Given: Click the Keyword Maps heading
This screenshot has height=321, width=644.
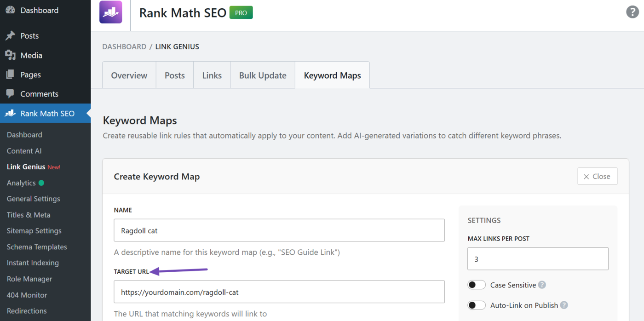Looking at the screenshot, I should [x=140, y=121].
